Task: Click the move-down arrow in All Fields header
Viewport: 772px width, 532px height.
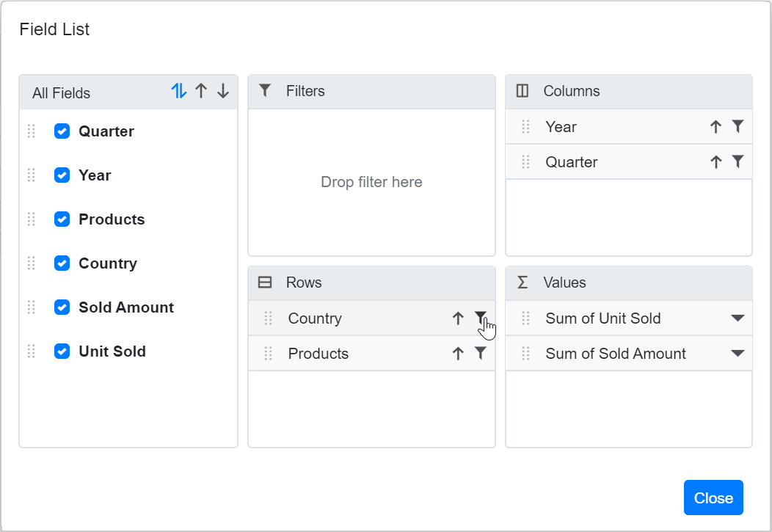Action: pyautogui.click(x=222, y=91)
